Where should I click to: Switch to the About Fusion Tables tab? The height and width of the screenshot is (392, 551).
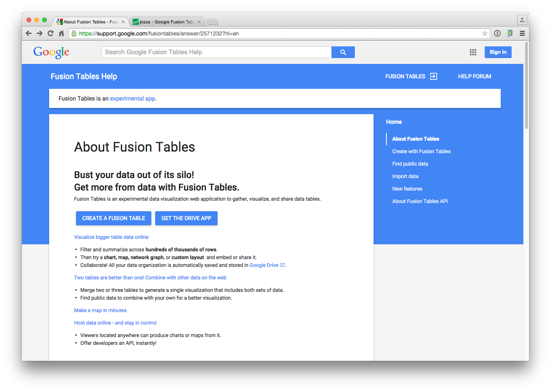[90, 22]
